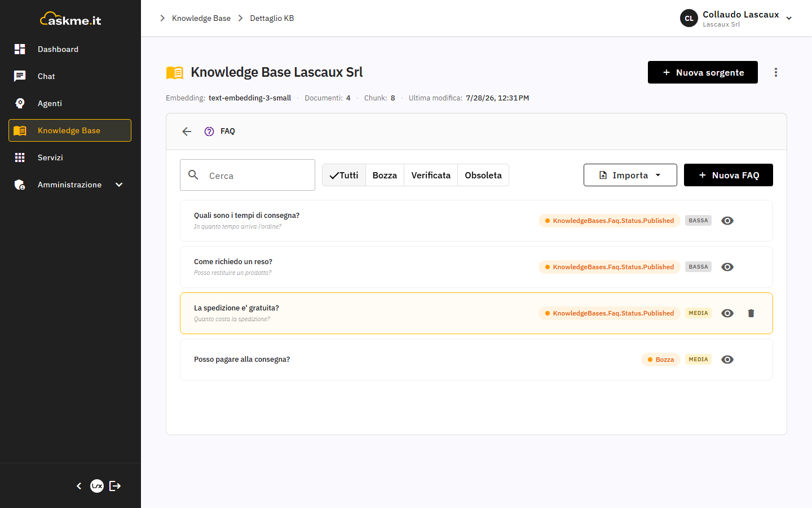View the 'Quali sono i tempi di consegna?' FAQ
The height and width of the screenshot is (508, 812).
click(x=727, y=221)
